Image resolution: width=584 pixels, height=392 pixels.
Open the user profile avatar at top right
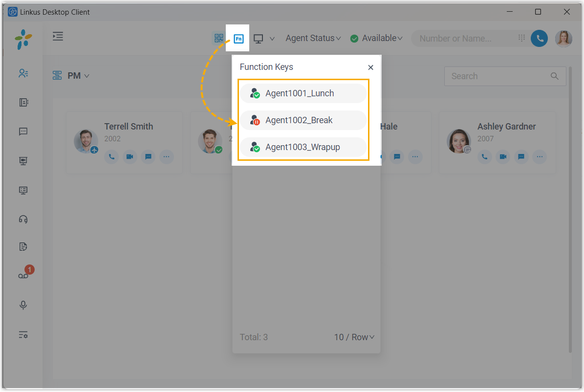563,38
